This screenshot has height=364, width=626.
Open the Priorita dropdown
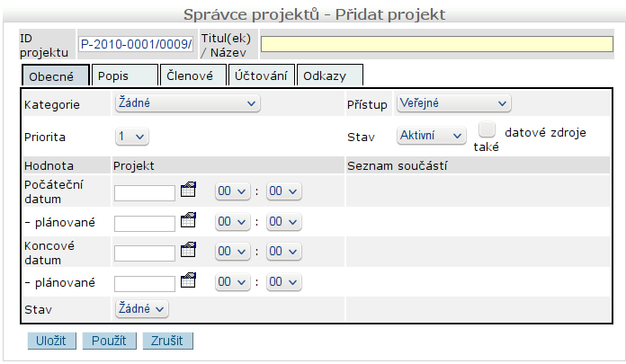click(131, 137)
